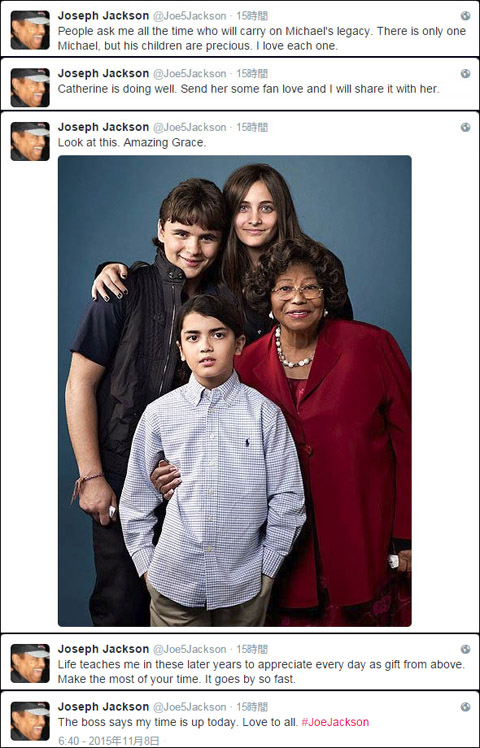This screenshot has width=480, height=748.
Task: Click @Joe5Jackson handle on boss says tweet
Action: [189, 706]
